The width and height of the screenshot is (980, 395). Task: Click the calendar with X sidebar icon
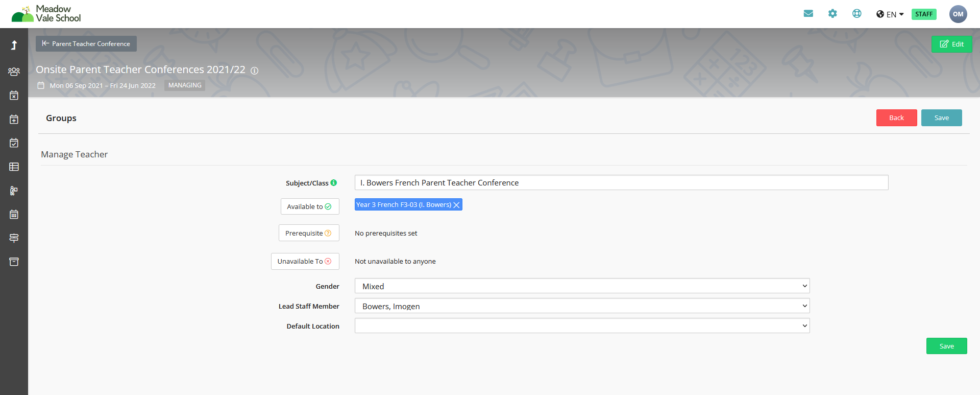[14, 96]
